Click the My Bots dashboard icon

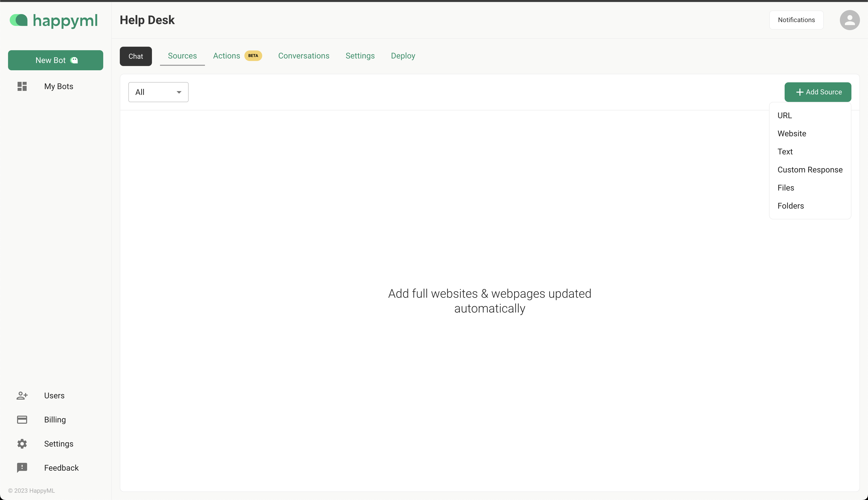[22, 86]
